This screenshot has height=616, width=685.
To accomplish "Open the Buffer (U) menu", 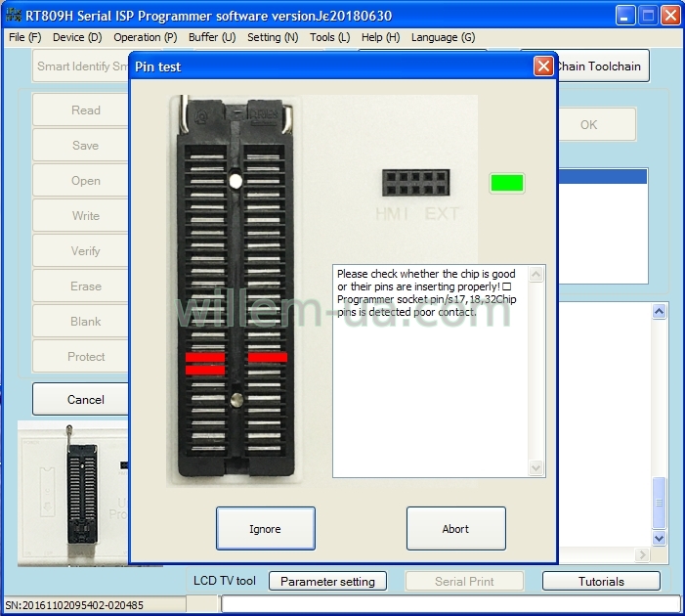I will 212,37.
